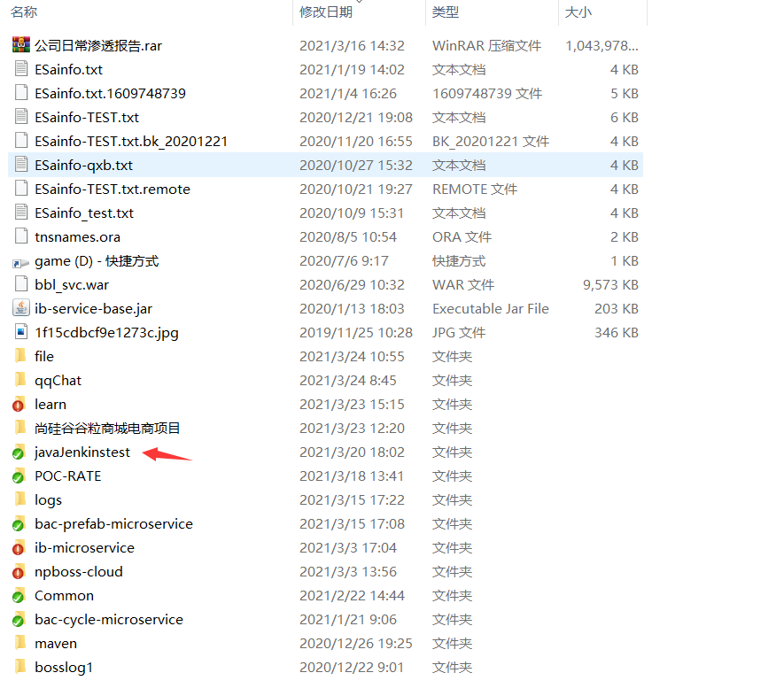The width and height of the screenshot is (784, 696).
Task: Select file name ESainfo-qxb.txt
Action: (x=83, y=166)
